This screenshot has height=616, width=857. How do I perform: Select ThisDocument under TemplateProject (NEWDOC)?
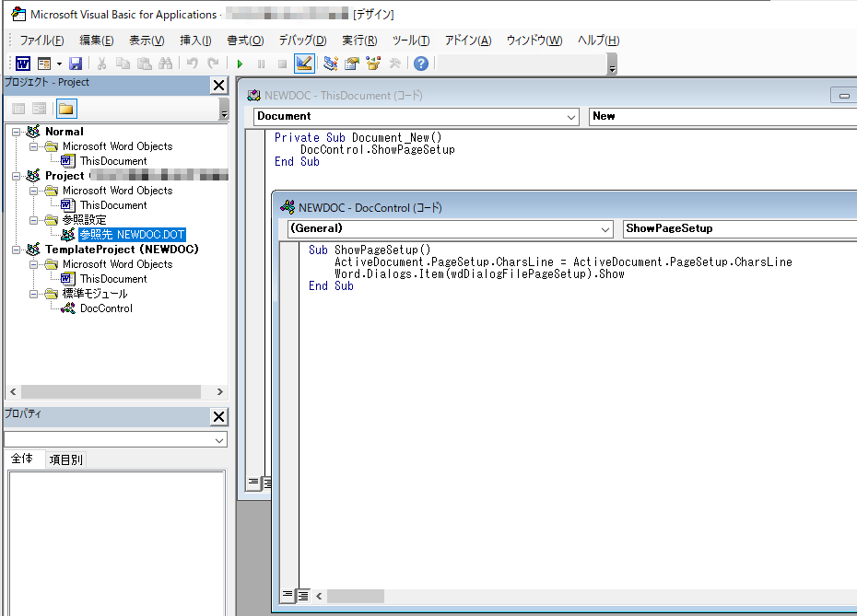[x=113, y=279]
